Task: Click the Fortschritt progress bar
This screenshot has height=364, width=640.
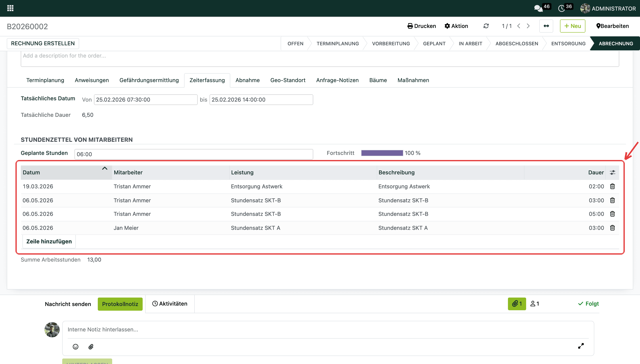Action: pyautogui.click(x=382, y=153)
